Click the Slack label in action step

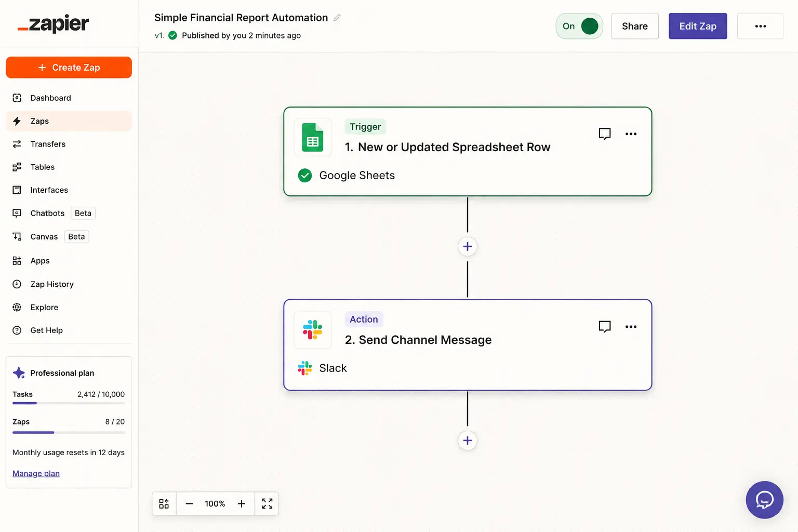333,368
